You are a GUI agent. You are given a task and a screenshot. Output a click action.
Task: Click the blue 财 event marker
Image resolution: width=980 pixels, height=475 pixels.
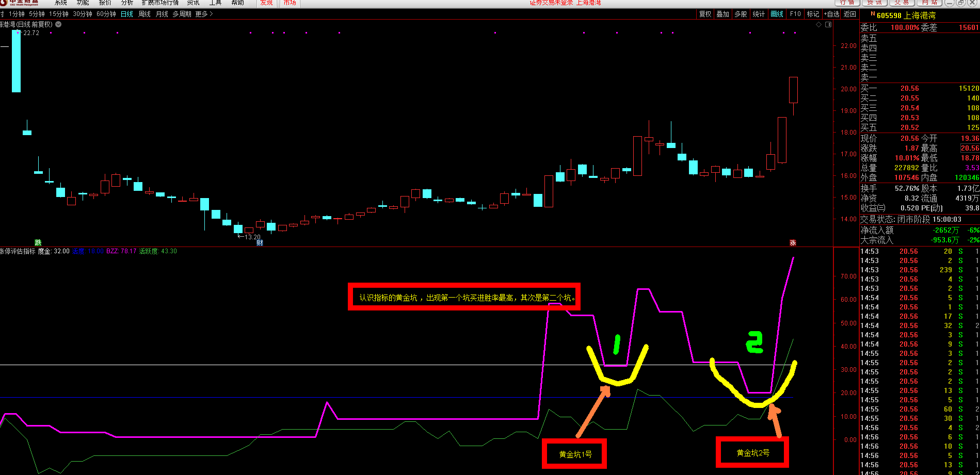point(260,242)
